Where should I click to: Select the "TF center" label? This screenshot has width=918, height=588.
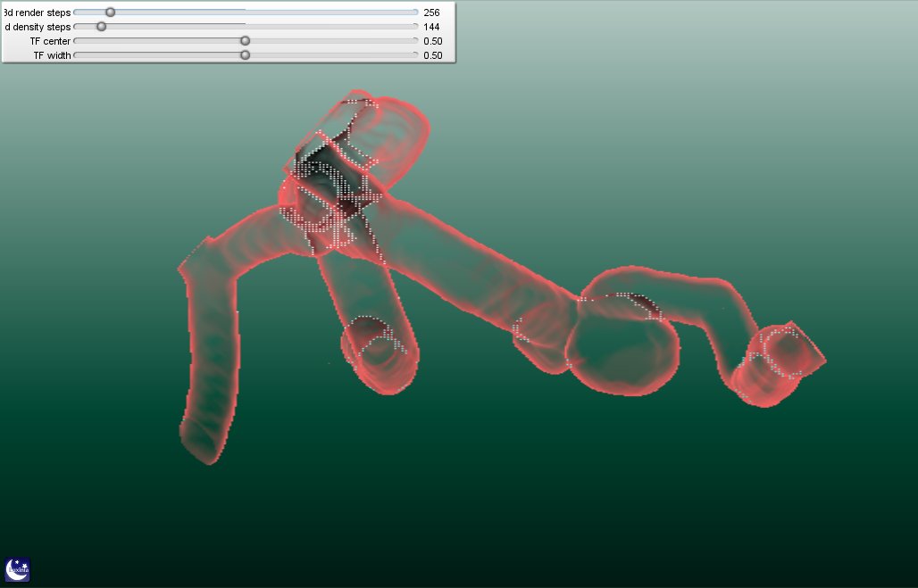pyautogui.click(x=50, y=41)
